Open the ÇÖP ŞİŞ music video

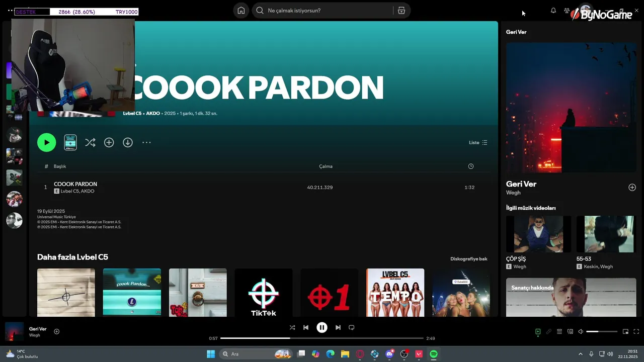[538, 234]
